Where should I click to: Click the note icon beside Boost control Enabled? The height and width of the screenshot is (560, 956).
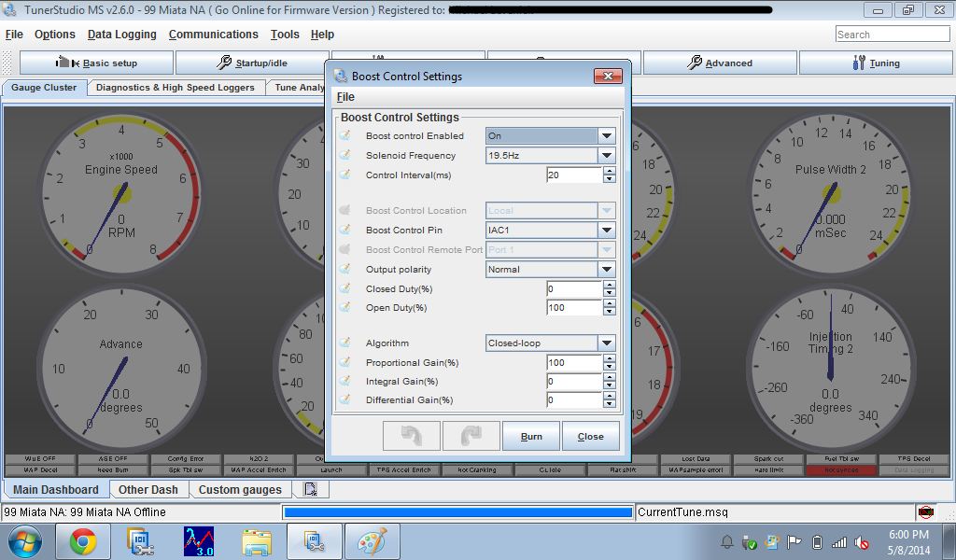(x=344, y=136)
